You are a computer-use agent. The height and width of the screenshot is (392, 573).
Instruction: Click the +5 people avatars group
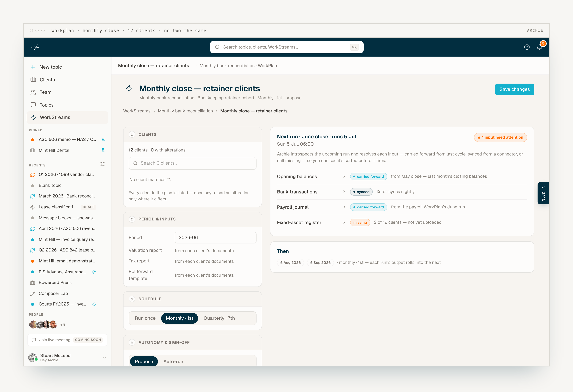coord(47,324)
